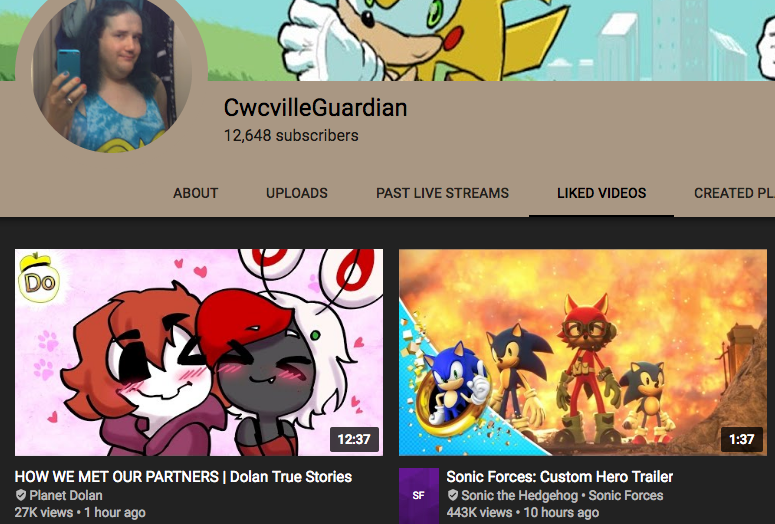The width and height of the screenshot is (775, 524).
Task: Open How We Met Our Partners video thumbnail
Action: 199,352
